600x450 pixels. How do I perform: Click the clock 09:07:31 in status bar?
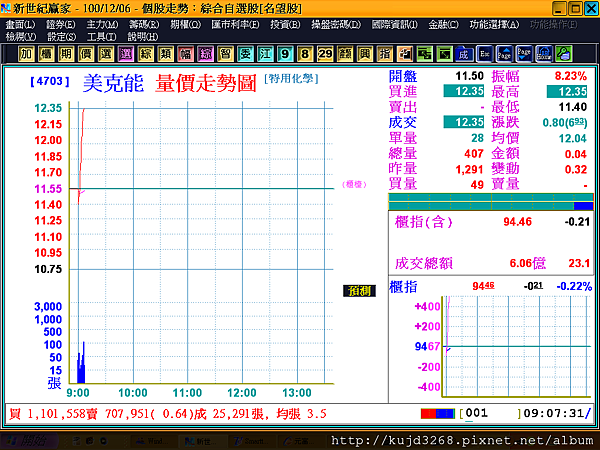(x=553, y=413)
